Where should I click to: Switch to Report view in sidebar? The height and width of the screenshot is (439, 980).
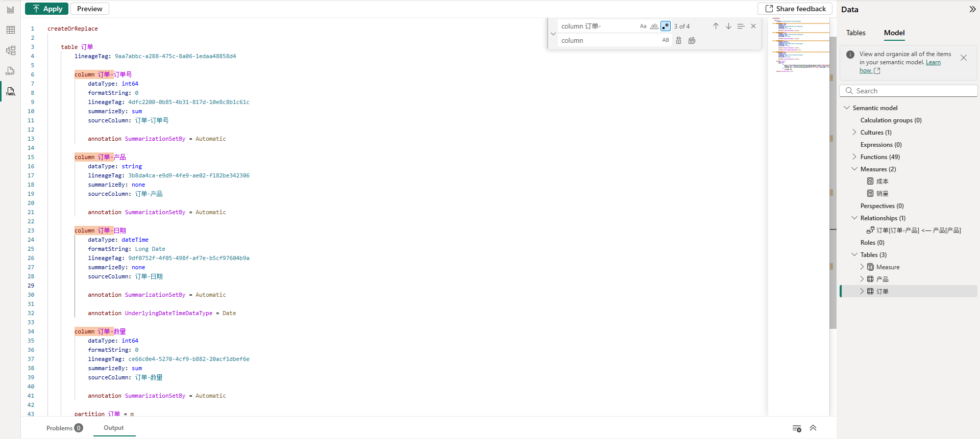pos(10,10)
